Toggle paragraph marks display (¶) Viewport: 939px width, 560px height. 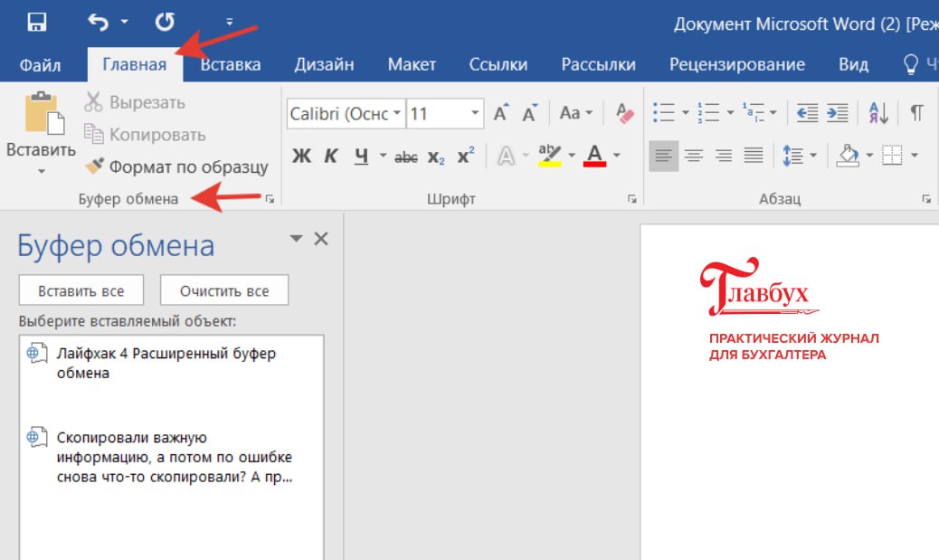(916, 113)
